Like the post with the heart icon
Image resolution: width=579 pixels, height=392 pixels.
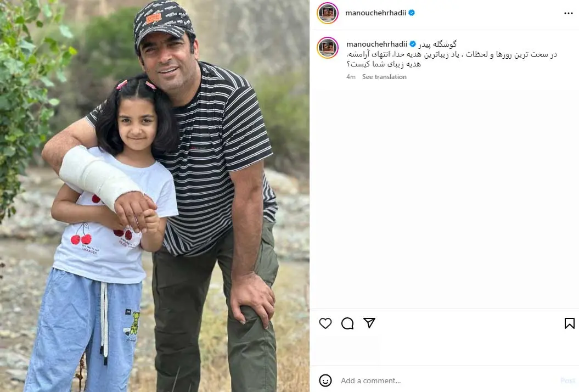tap(325, 323)
